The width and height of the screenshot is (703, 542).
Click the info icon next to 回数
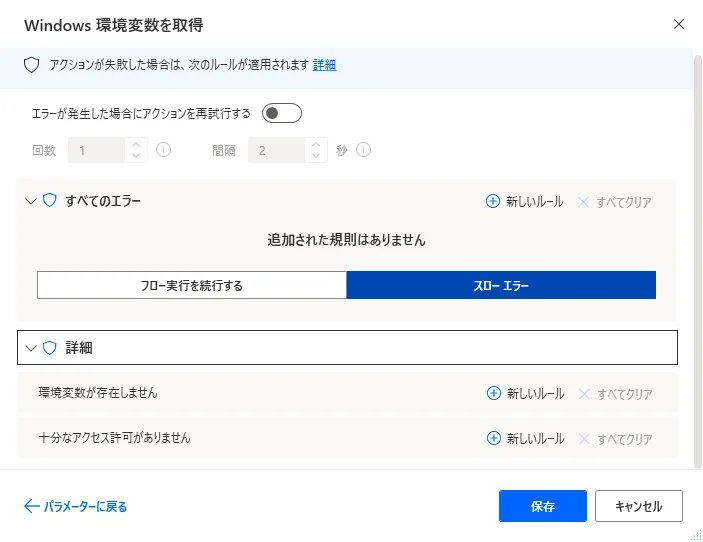tap(164, 150)
